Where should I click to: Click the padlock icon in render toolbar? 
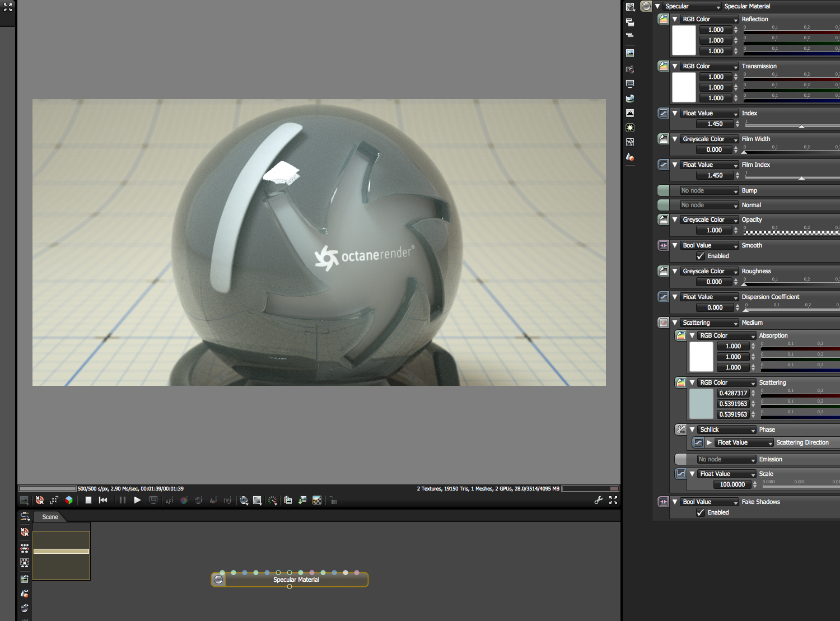(x=333, y=500)
